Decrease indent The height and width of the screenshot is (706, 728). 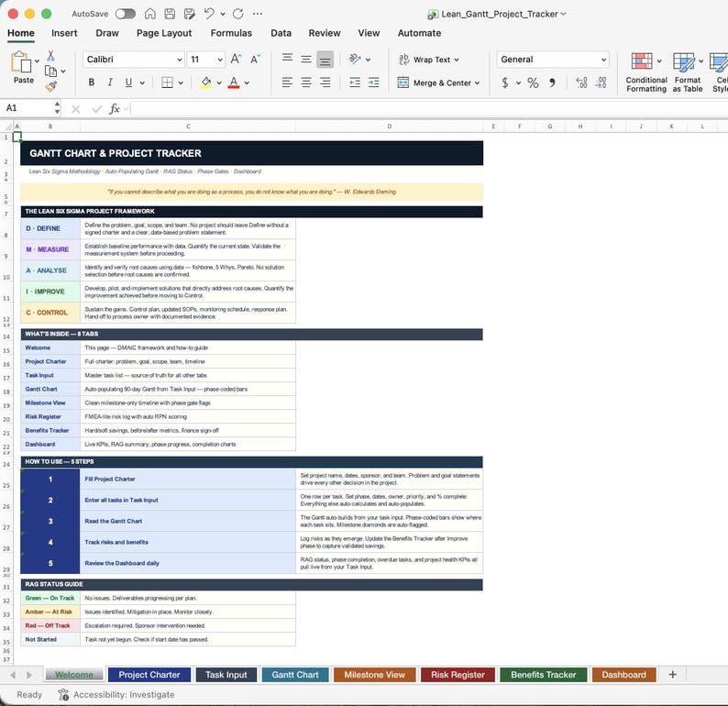(355, 83)
